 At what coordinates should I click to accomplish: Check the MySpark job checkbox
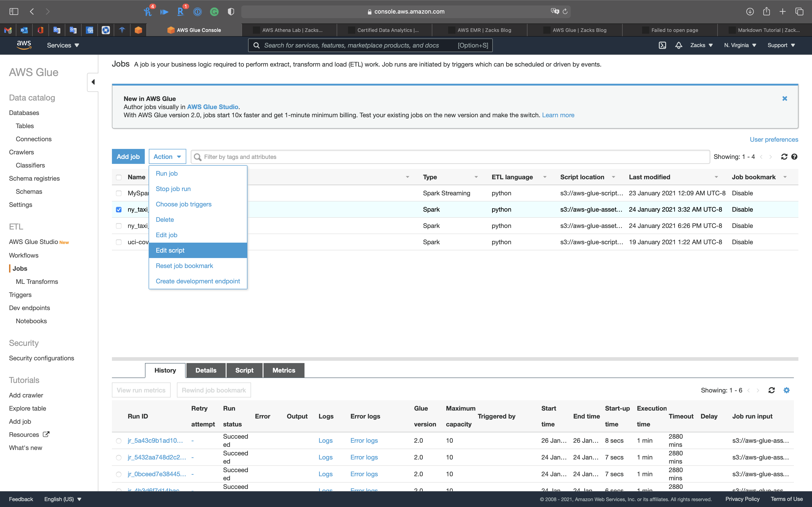tap(119, 193)
